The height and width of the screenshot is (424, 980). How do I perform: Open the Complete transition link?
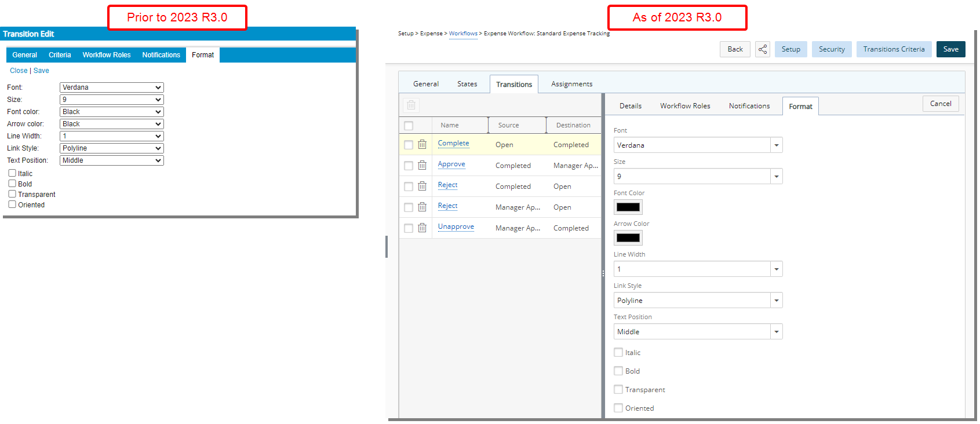(x=453, y=143)
